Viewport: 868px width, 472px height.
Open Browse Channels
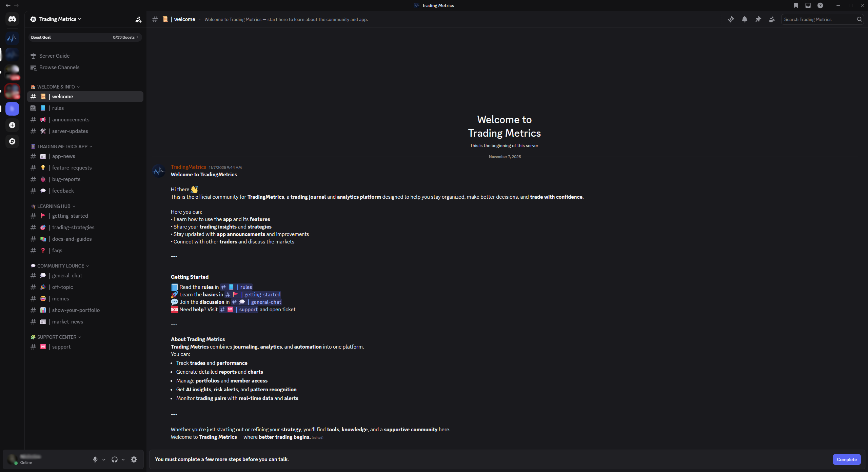click(85, 67)
